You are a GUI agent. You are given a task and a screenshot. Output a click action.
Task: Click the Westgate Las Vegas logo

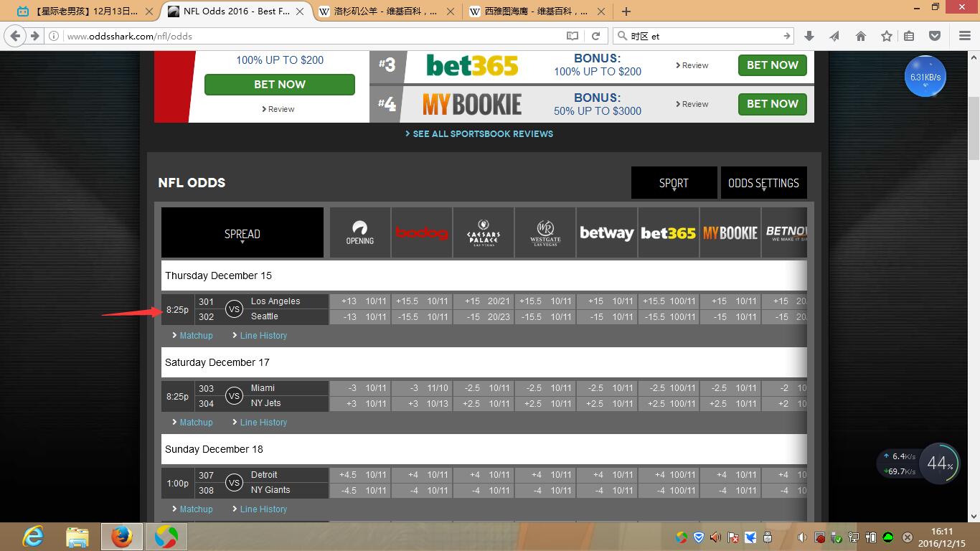pos(545,233)
